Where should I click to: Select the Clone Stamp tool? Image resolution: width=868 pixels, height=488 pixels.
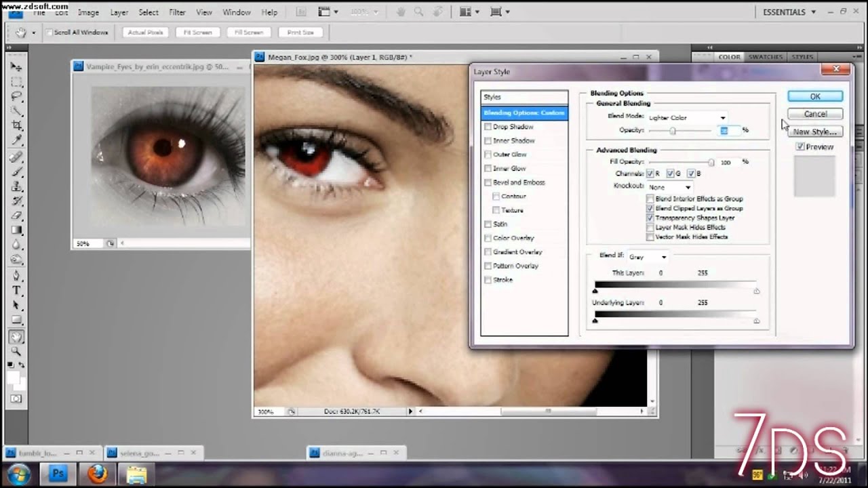click(x=16, y=186)
